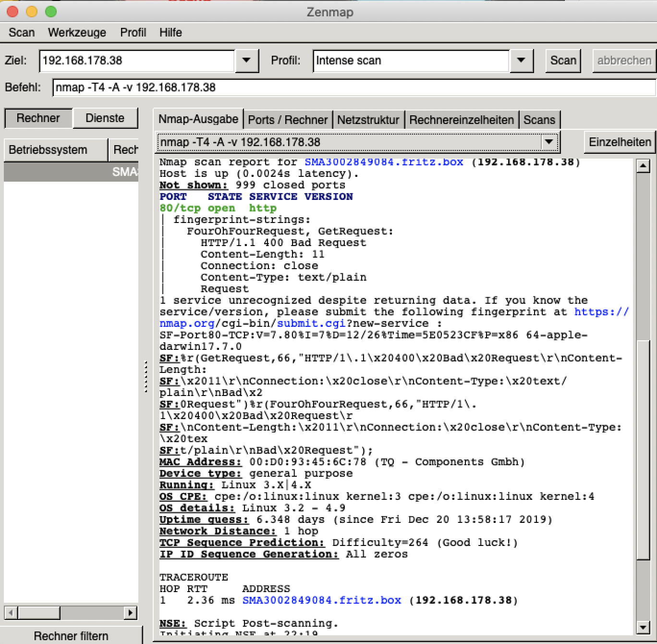
Task: Click the nmap.org link in output
Action: coord(187,323)
